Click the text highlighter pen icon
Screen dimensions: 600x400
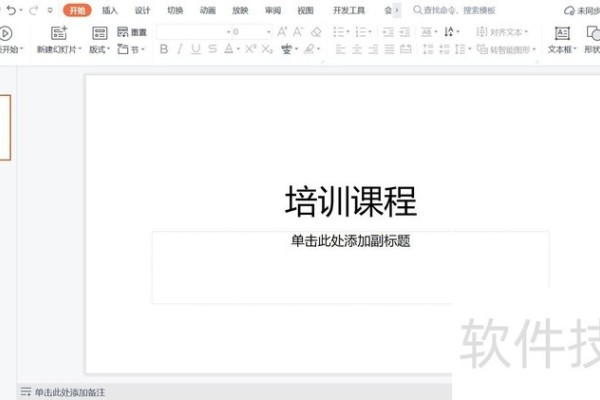pos(310,49)
